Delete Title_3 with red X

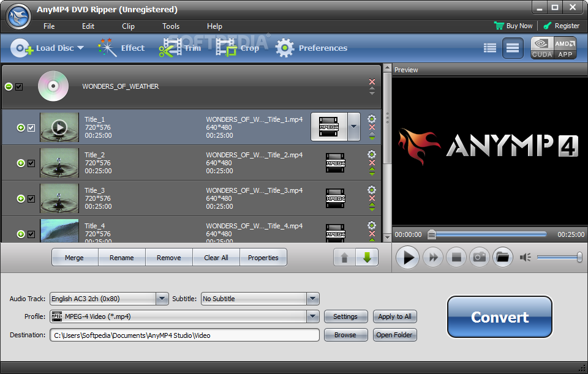point(372,198)
